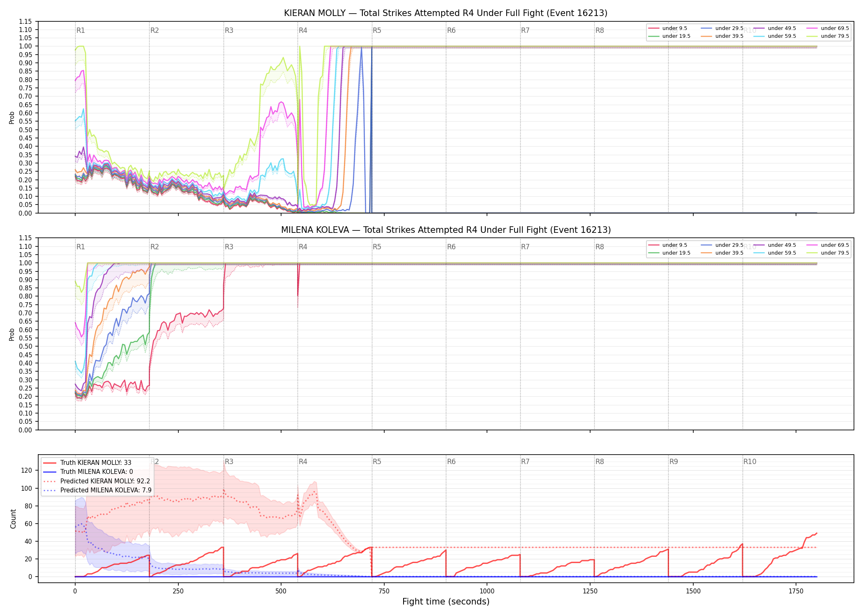Click the R9 round marker in bottom chart
The image size is (863, 616).
click(674, 462)
